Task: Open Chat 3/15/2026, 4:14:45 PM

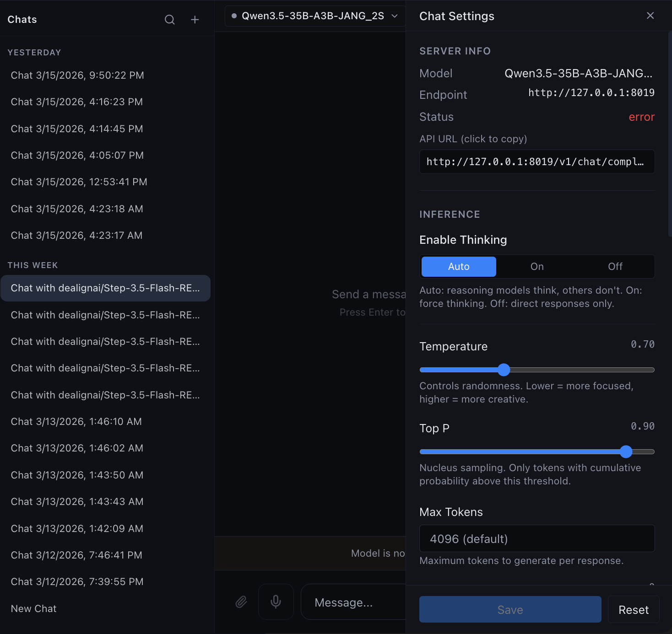Action: [106, 129]
